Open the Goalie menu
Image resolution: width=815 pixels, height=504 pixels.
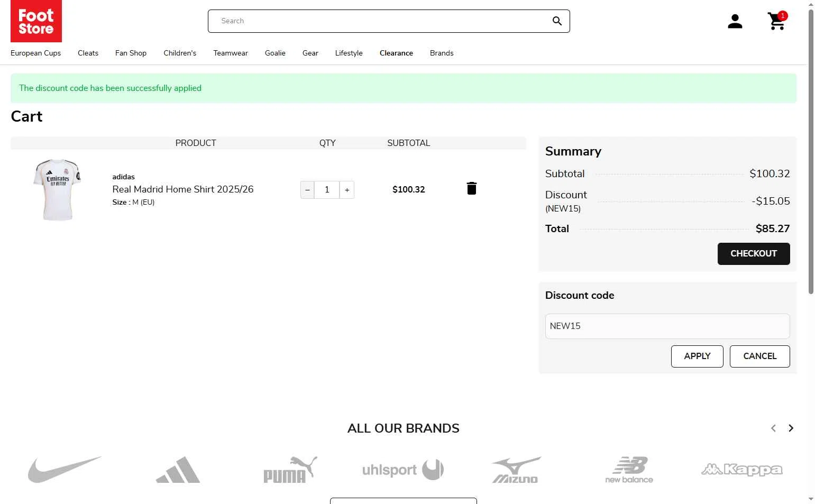click(x=275, y=53)
